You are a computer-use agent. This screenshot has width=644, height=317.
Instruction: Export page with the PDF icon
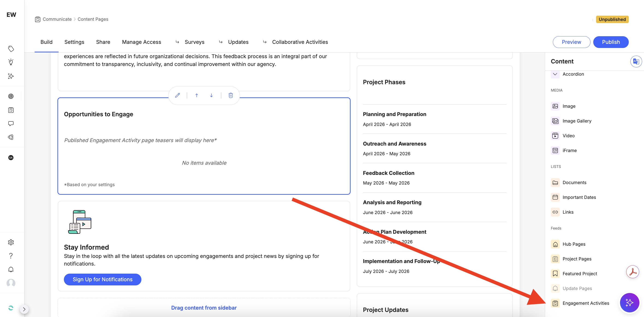[632, 272]
